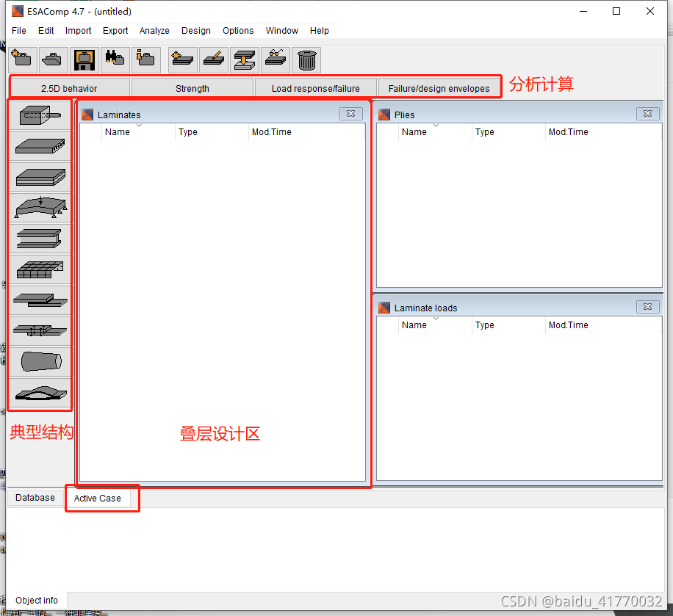This screenshot has width=673, height=616.
Task: Select the single ply plate icon
Action: [x=40, y=146]
